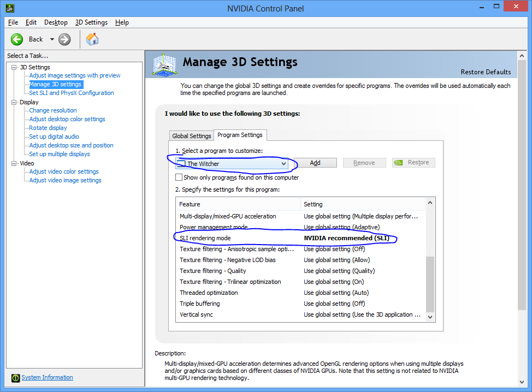Open the program dropdown showing The Witcher

tap(232, 164)
